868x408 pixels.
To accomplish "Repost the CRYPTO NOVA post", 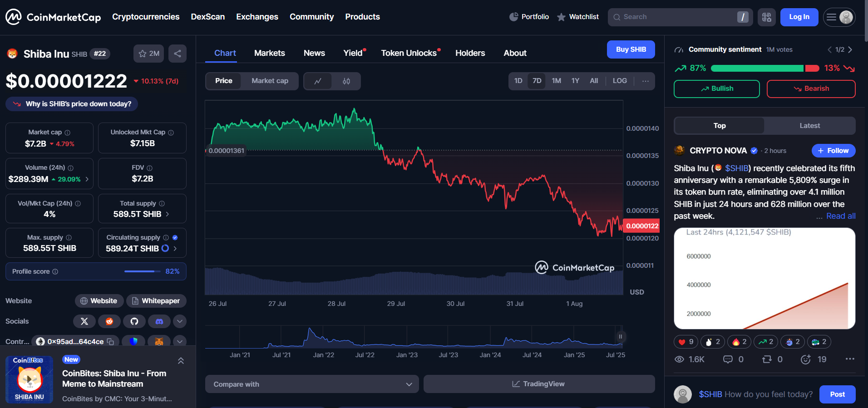I will click(x=767, y=359).
